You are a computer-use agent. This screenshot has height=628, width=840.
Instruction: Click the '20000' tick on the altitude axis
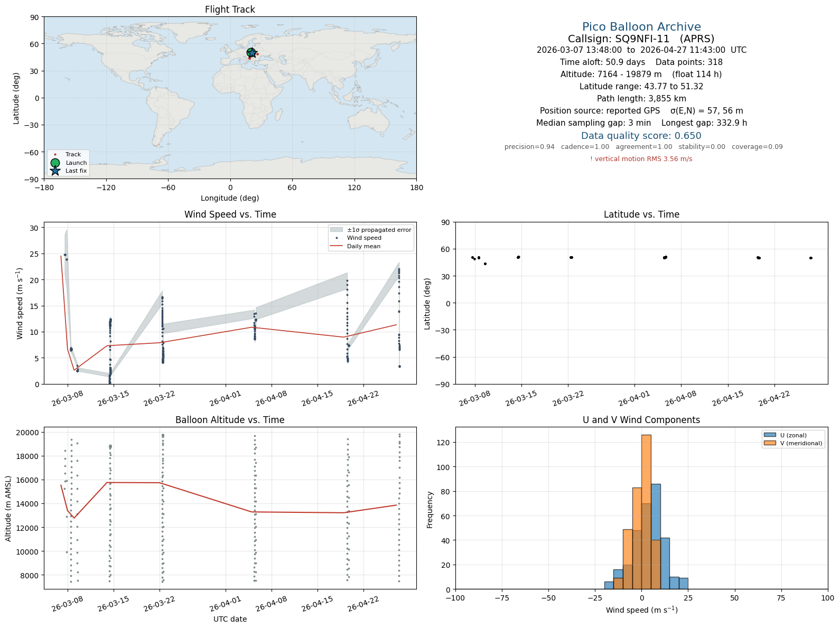[28, 433]
